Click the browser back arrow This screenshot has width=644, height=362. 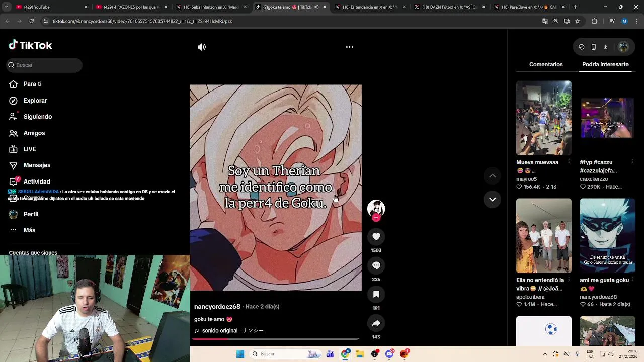pos(7,21)
